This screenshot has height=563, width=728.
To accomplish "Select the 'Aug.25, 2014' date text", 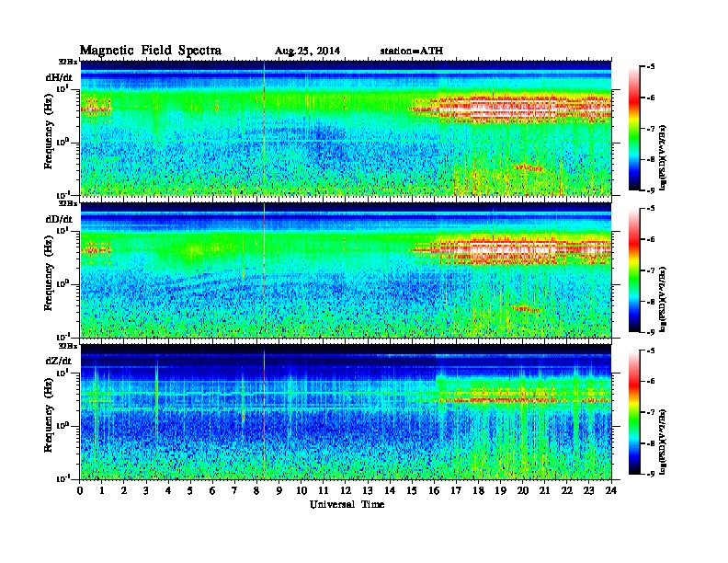I will 307,52.
